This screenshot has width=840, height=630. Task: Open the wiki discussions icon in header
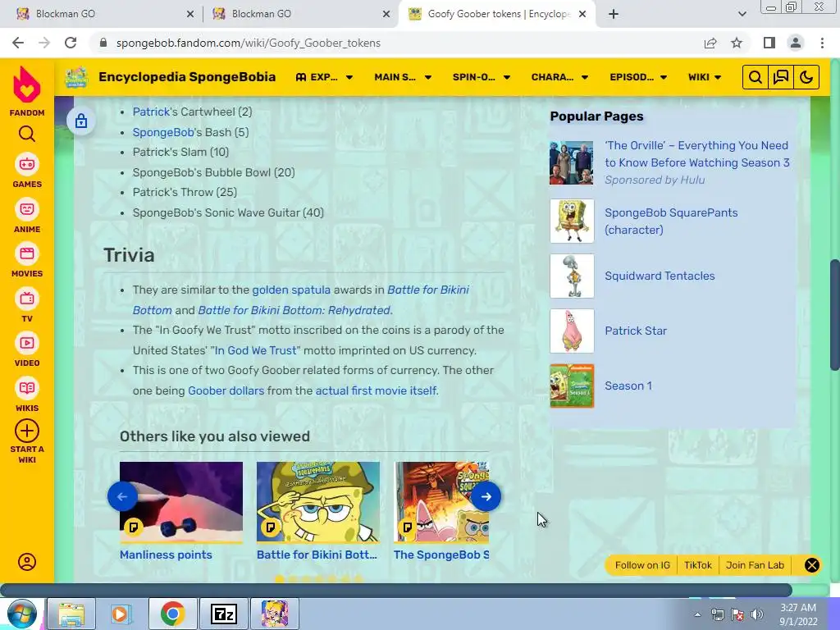point(781,77)
